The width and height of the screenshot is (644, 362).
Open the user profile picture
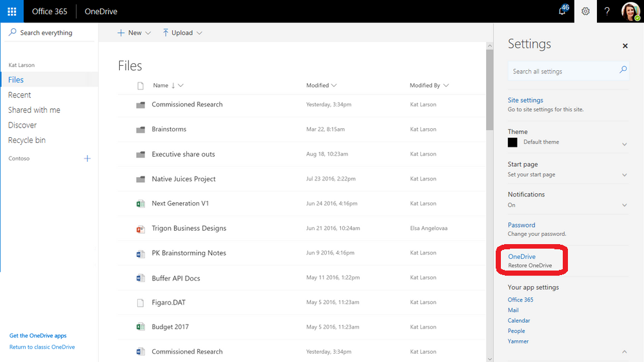tap(630, 12)
